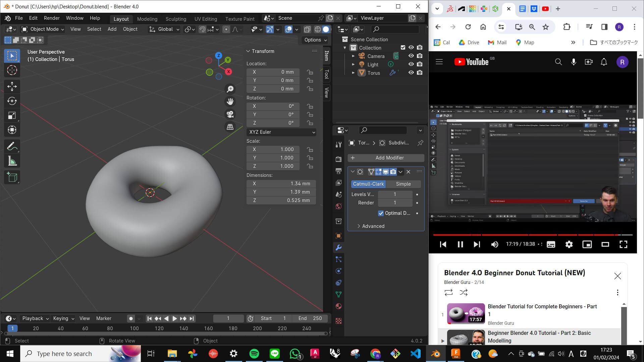Open the Output properties tab icon
Viewport: 644px width, 362px height.
pyautogui.click(x=338, y=171)
